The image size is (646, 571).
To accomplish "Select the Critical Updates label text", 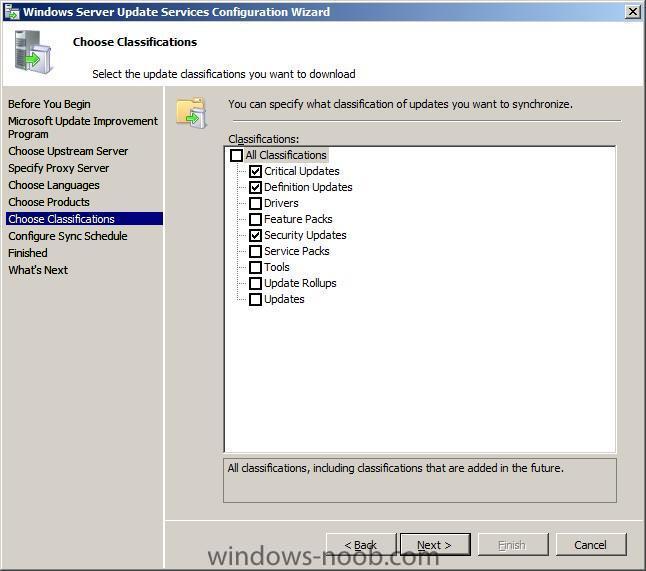I will pos(302,171).
